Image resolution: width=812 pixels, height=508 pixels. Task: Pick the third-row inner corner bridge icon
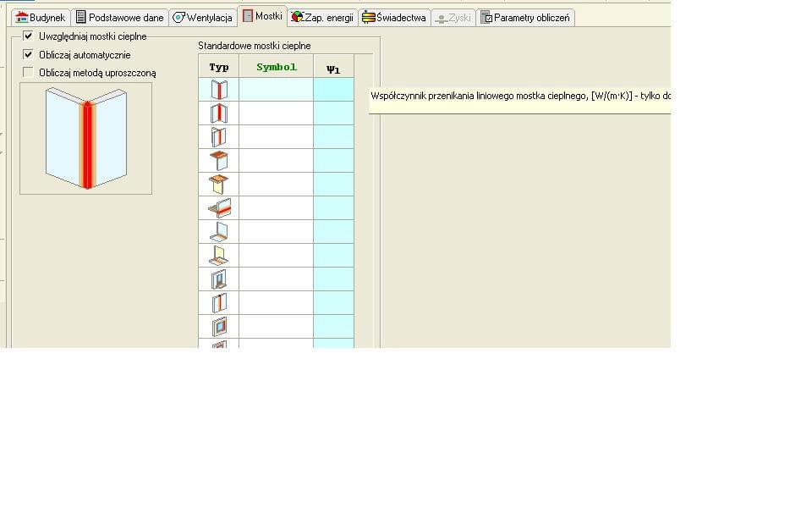(218, 136)
